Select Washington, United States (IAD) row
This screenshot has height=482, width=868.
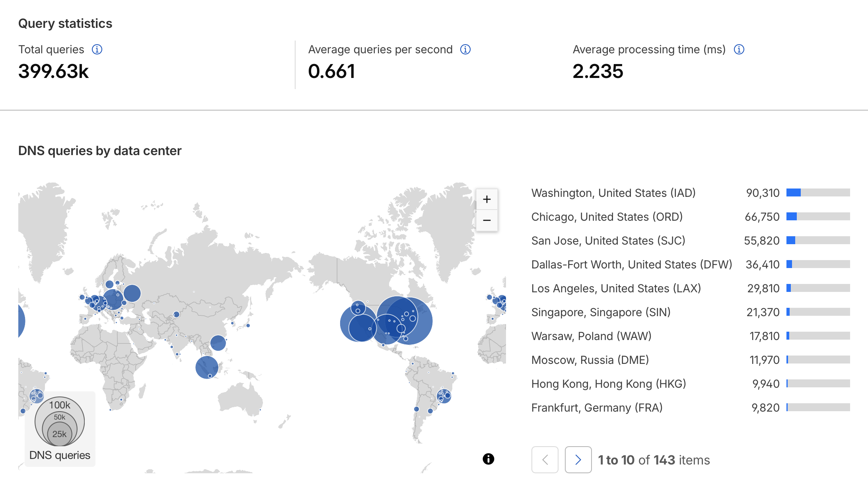click(x=613, y=193)
